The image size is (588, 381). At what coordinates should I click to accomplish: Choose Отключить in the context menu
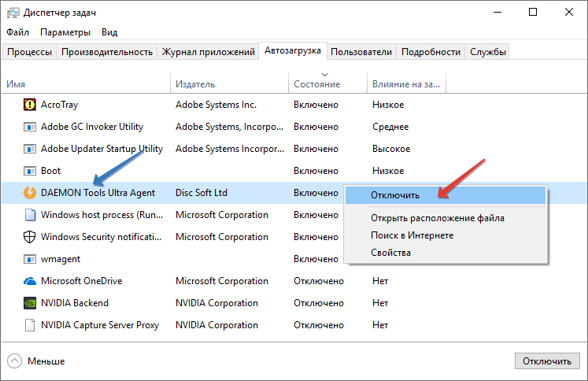[445, 195]
